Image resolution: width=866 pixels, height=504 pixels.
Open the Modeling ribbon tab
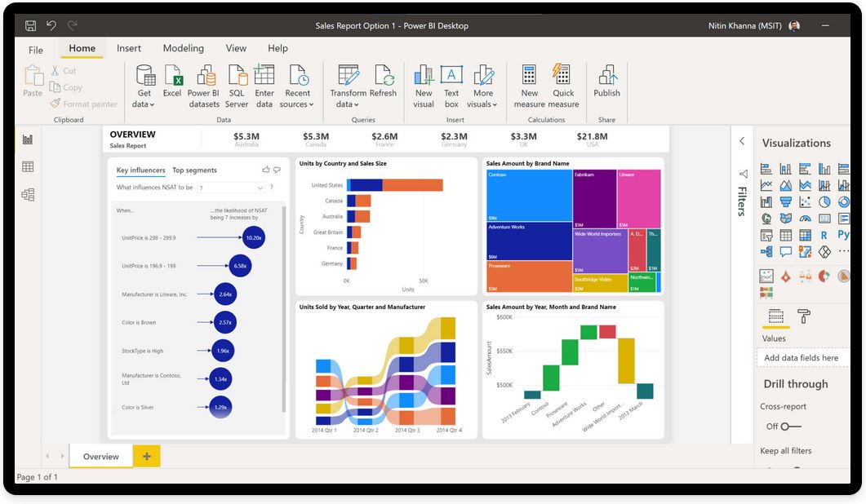click(184, 49)
